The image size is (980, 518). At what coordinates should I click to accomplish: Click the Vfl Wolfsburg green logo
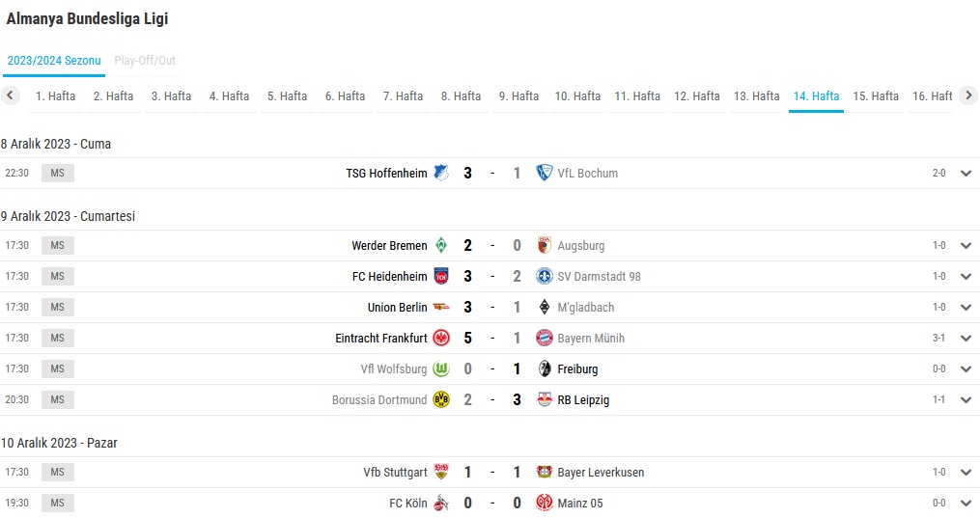click(x=441, y=368)
